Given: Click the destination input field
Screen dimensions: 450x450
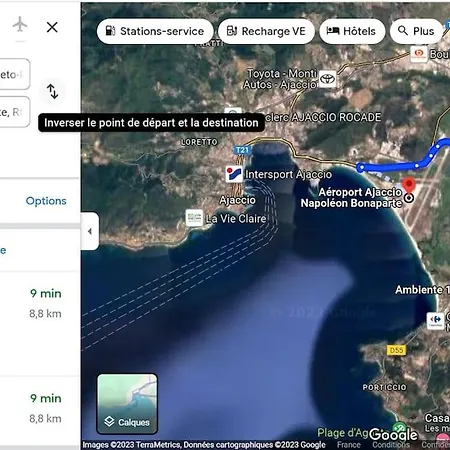Looking at the screenshot, I should [x=15, y=112].
